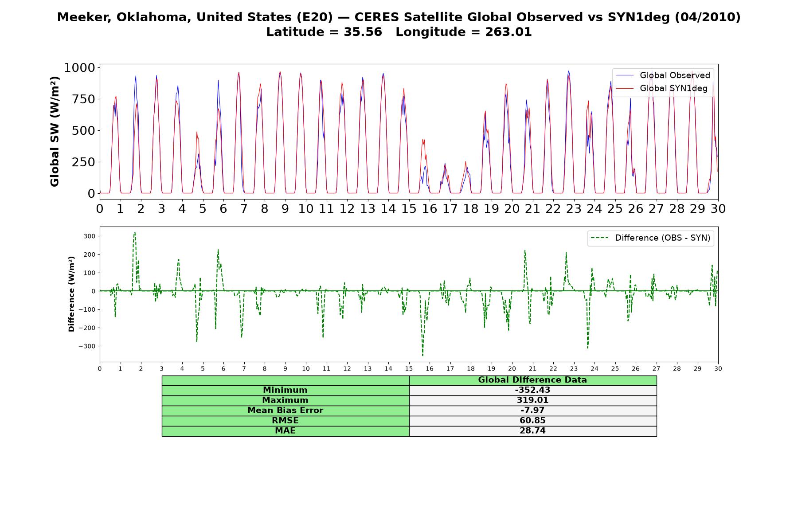This screenshot has width=798, height=532.
Task: Select the Maximum value 319.01 cell
Action: 533,400
